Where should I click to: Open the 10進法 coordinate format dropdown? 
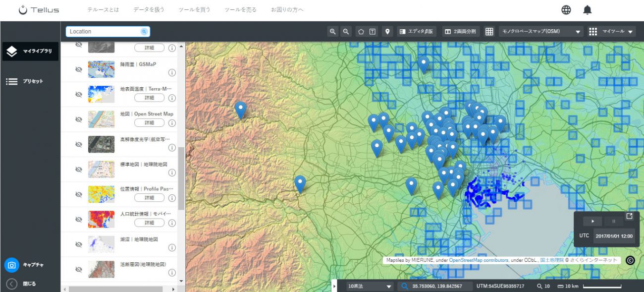[370, 286]
